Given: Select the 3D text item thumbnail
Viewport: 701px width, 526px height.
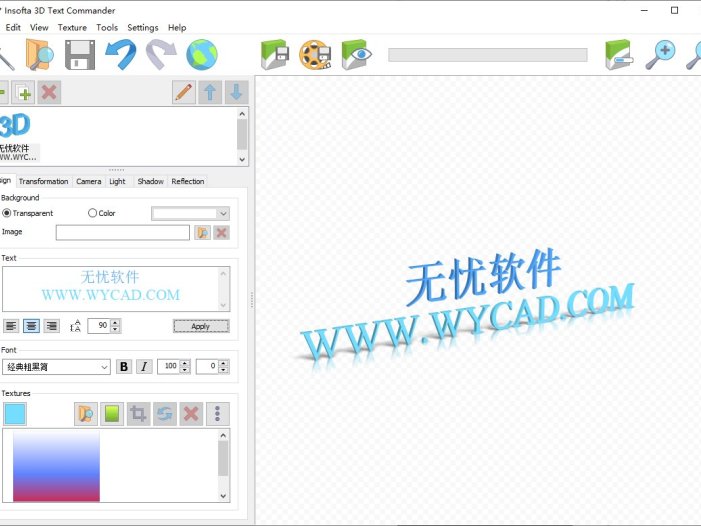Looking at the screenshot, I should (18, 136).
